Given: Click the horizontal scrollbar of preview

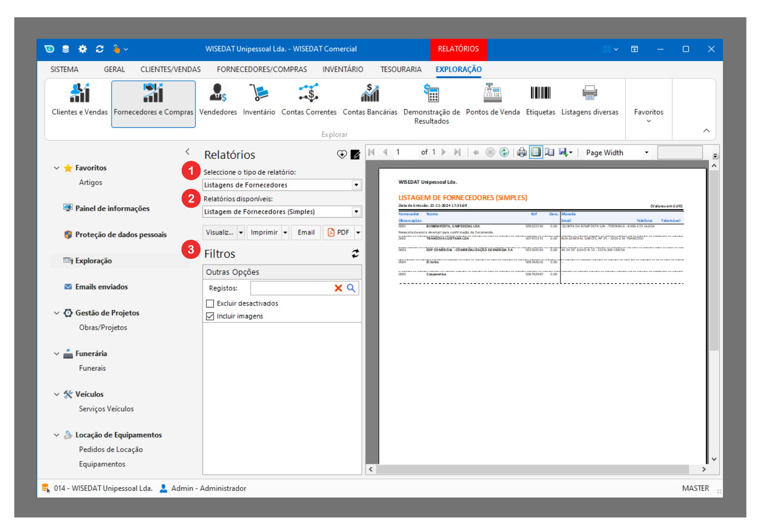Looking at the screenshot, I should 532,469.
